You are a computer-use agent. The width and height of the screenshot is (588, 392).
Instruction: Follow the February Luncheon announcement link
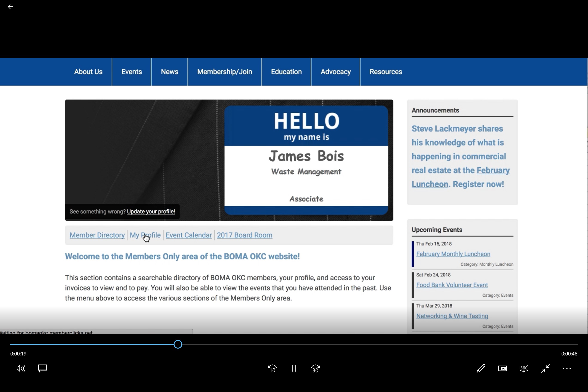click(x=493, y=170)
